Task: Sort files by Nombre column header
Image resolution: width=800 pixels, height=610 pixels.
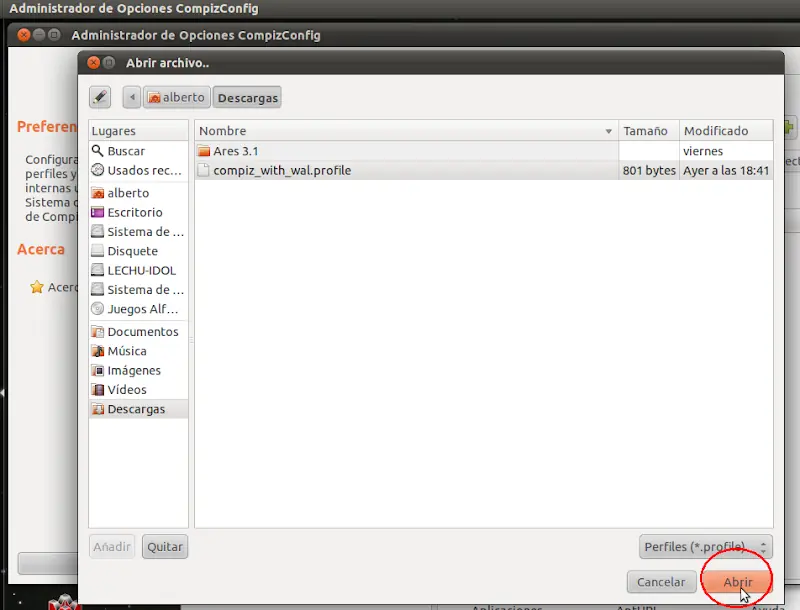Action: coord(406,131)
